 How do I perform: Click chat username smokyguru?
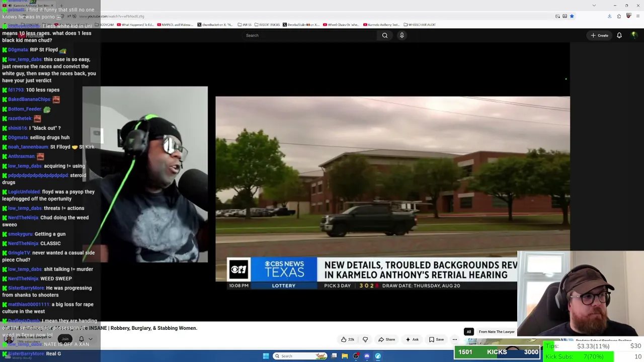point(20,234)
